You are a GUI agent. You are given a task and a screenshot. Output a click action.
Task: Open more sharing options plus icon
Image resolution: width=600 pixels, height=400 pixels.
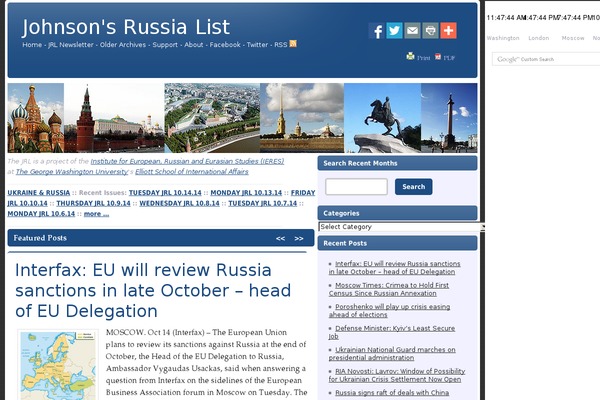(x=448, y=31)
